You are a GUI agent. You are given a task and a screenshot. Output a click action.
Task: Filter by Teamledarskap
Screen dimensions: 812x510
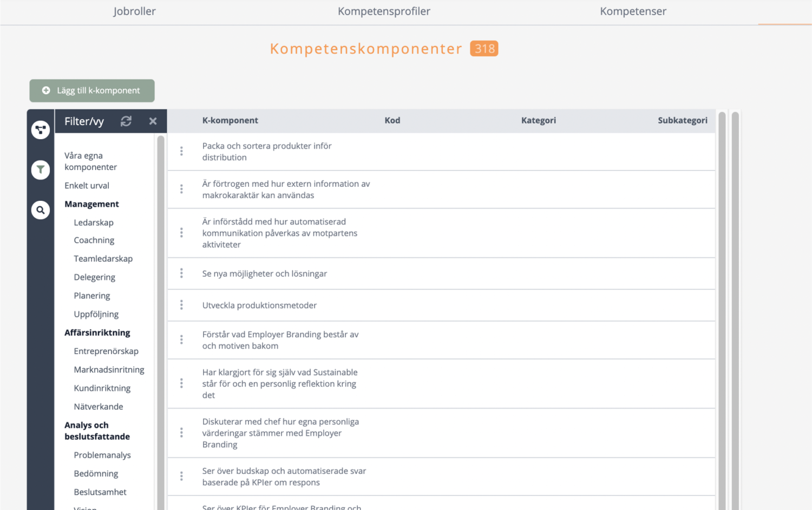[x=103, y=259]
